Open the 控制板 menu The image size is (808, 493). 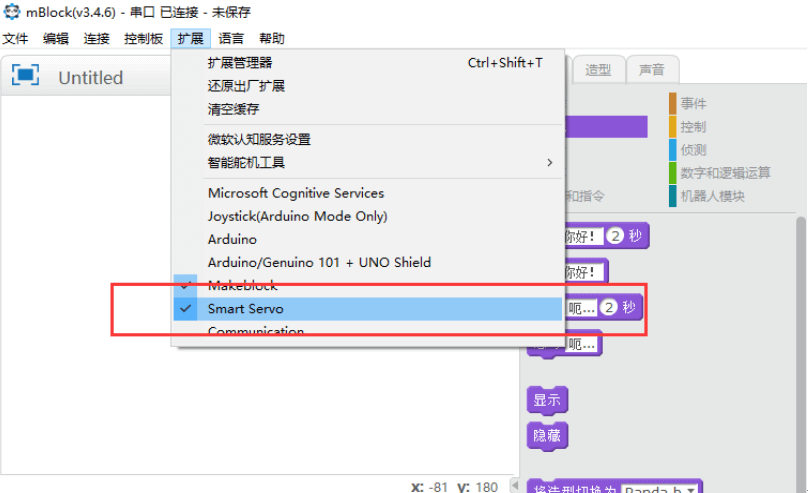pyautogui.click(x=143, y=39)
